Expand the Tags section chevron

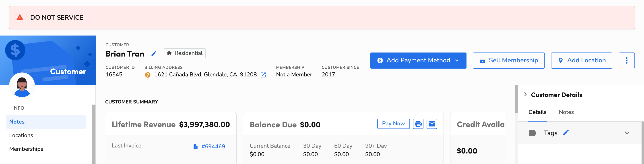(627, 133)
